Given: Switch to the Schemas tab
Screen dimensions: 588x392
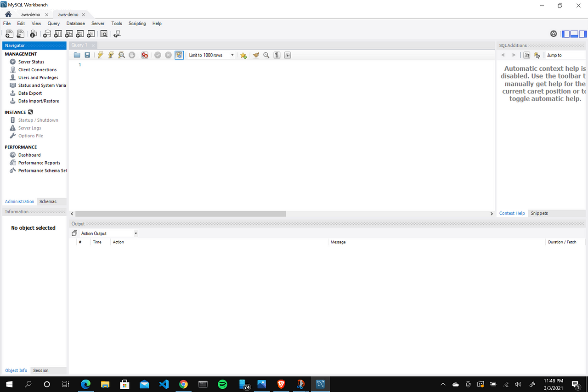Looking at the screenshot, I should (x=48, y=201).
